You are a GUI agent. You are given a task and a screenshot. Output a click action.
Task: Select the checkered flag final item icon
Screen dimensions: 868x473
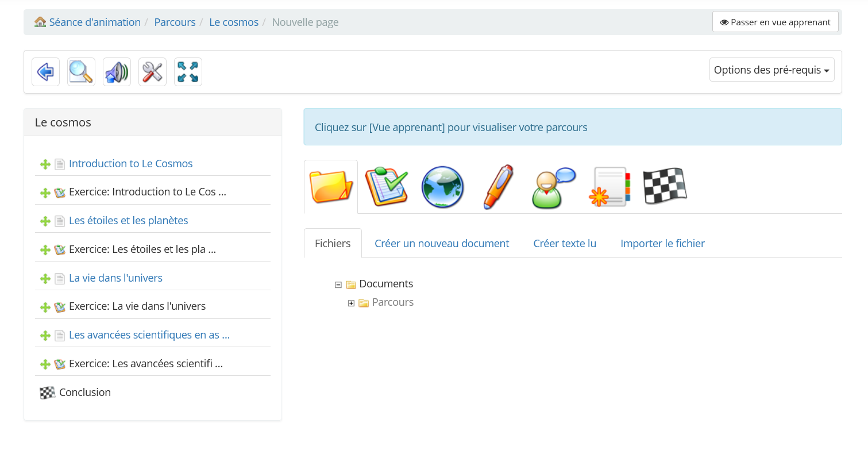(665, 186)
